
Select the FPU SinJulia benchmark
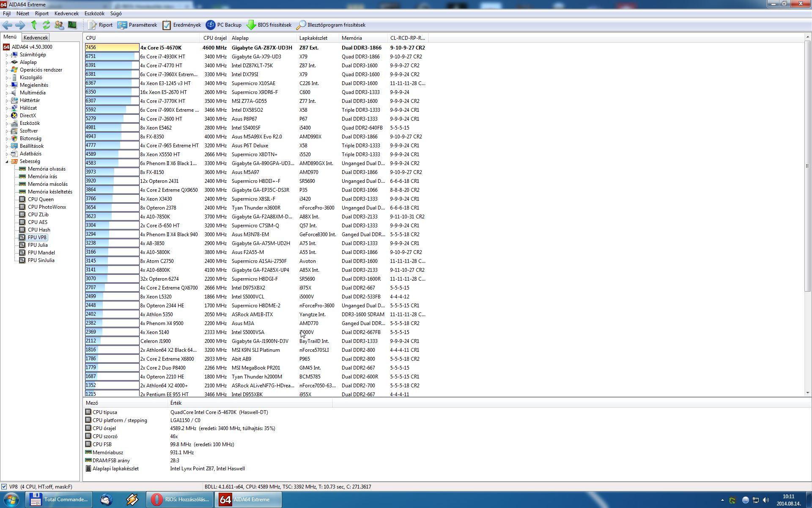[x=41, y=260]
